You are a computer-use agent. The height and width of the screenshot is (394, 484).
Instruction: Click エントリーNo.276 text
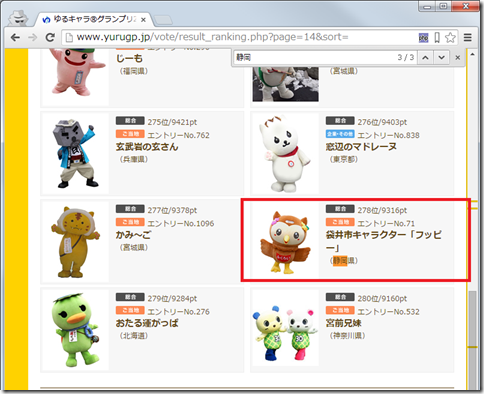pos(178,312)
